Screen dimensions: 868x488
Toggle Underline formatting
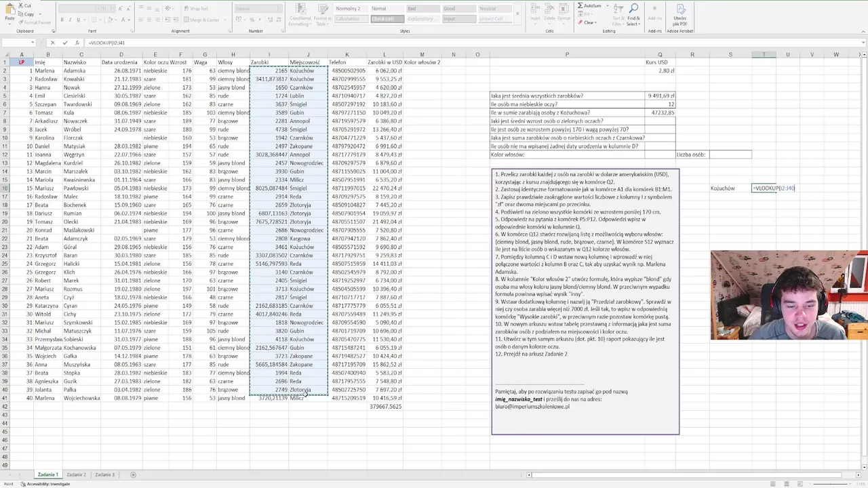78,20
